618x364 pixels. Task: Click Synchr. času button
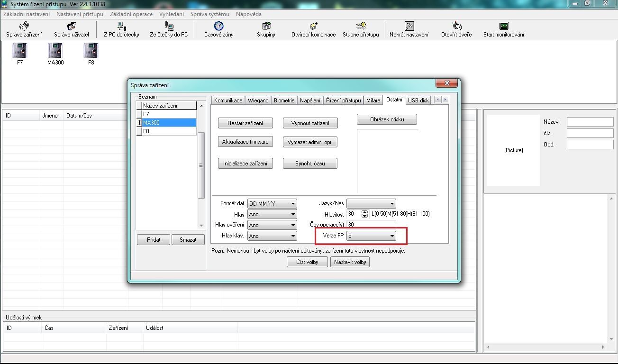310,164
